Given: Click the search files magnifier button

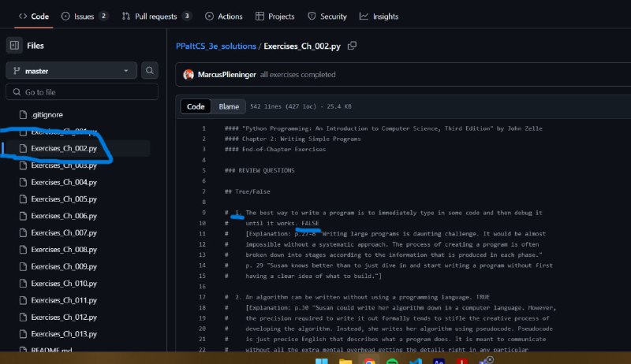Looking at the screenshot, I should coord(150,71).
